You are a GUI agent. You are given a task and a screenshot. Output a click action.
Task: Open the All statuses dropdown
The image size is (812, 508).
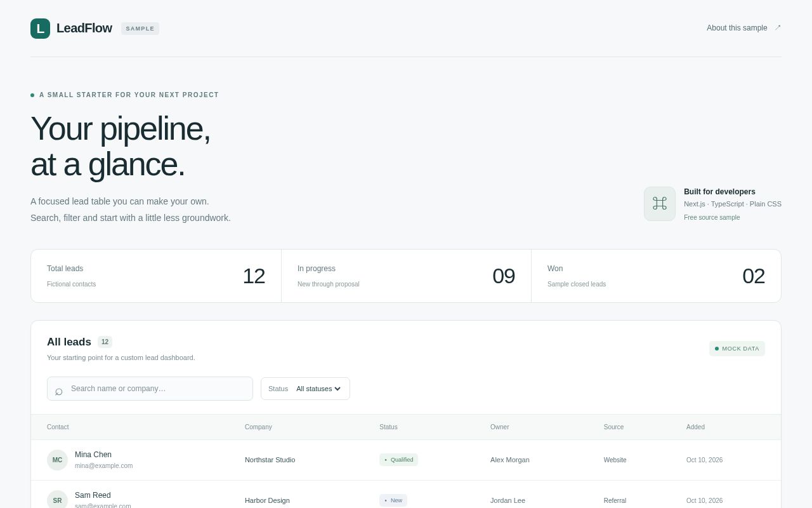tap(318, 389)
